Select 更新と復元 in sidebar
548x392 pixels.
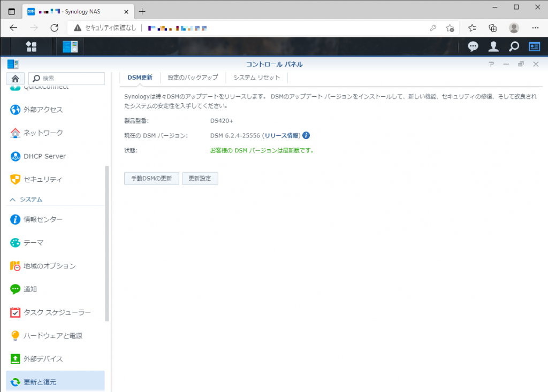pos(55,381)
